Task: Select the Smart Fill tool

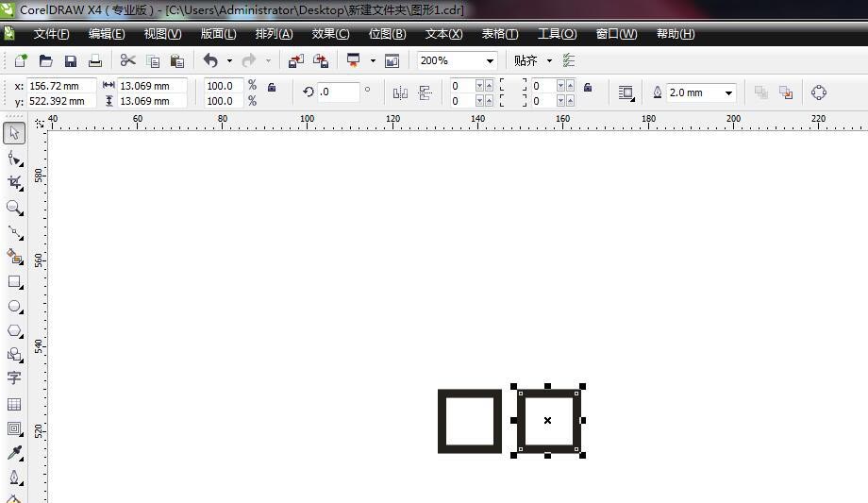Action: pyautogui.click(x=14, y=257)
